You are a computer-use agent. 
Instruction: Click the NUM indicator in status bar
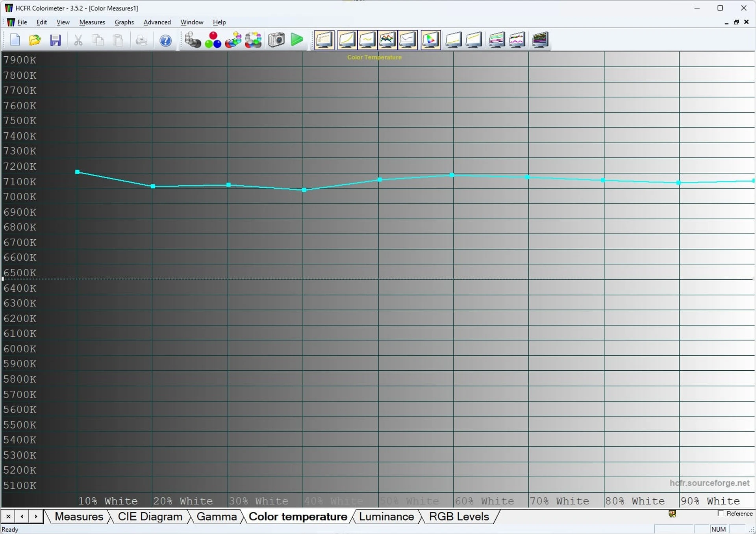pyautogui.click(x=718, y=529)
